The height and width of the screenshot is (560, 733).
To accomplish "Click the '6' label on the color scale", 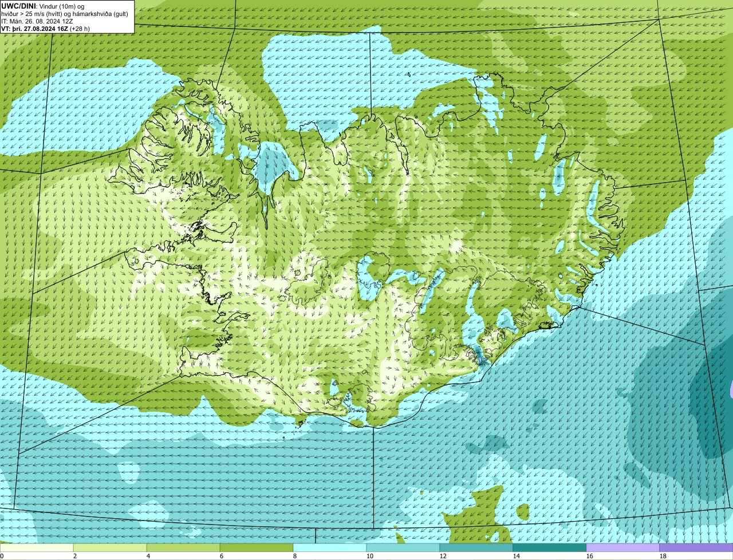I will (x=222, y=556).
